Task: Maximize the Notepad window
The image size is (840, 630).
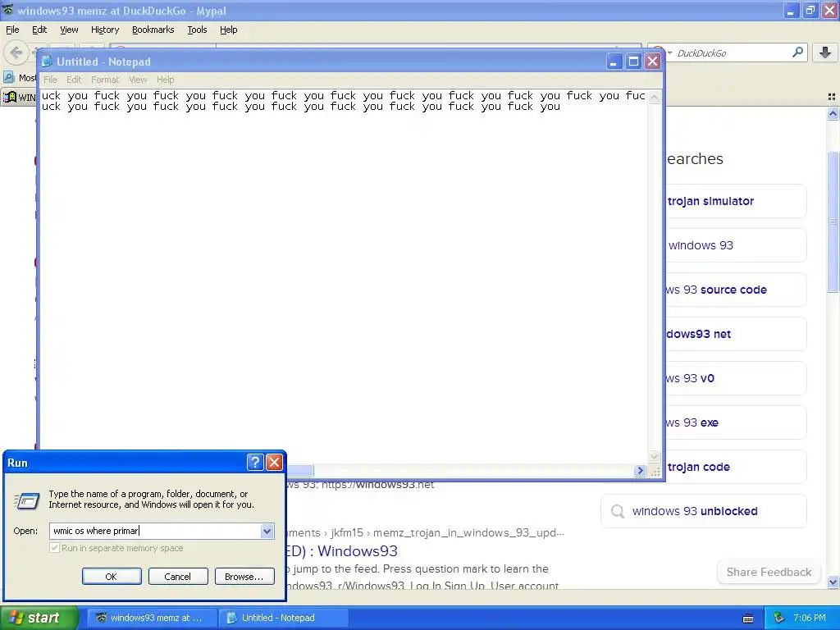Action: click(633, 62)
